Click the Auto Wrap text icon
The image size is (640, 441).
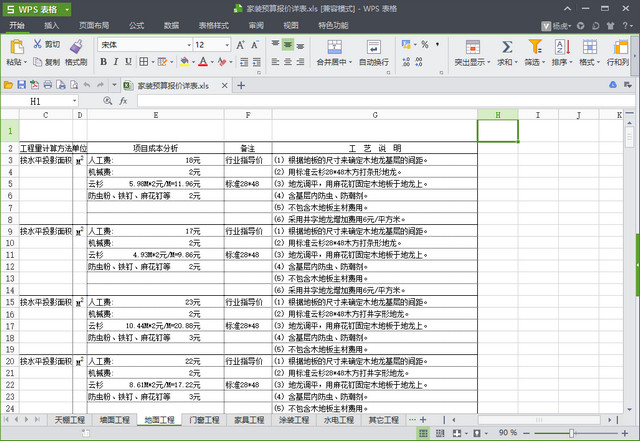[373, 47]
